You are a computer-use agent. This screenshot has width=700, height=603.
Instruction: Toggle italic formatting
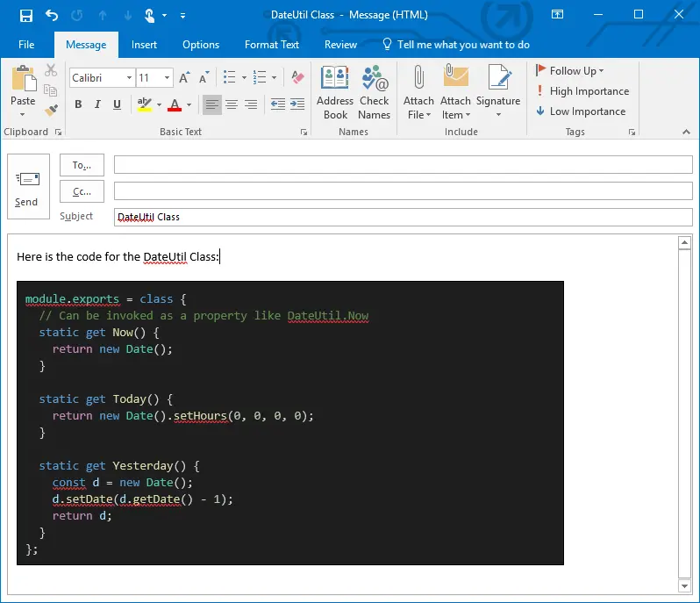(x=97, y=104)
